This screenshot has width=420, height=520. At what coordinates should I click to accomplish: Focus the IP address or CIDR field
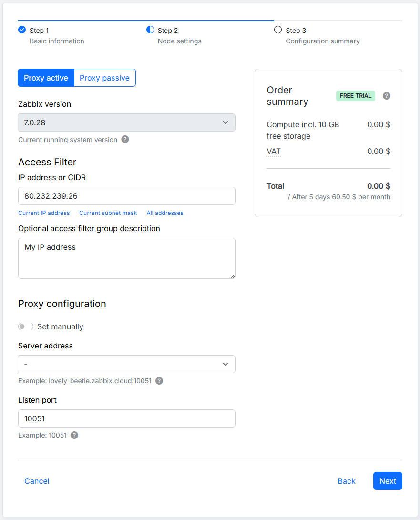coord(127,196)
